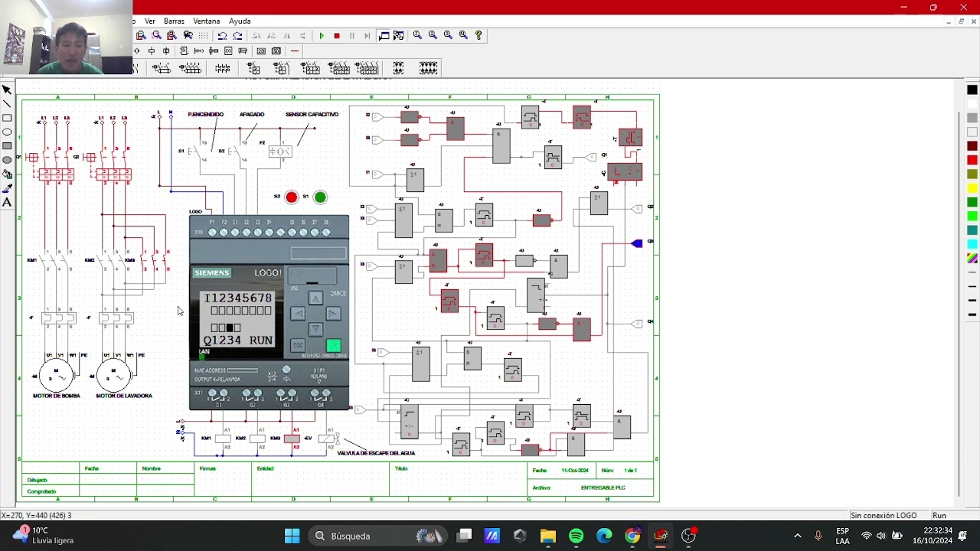Click the green button on LOGO module

tap(333, 346)
